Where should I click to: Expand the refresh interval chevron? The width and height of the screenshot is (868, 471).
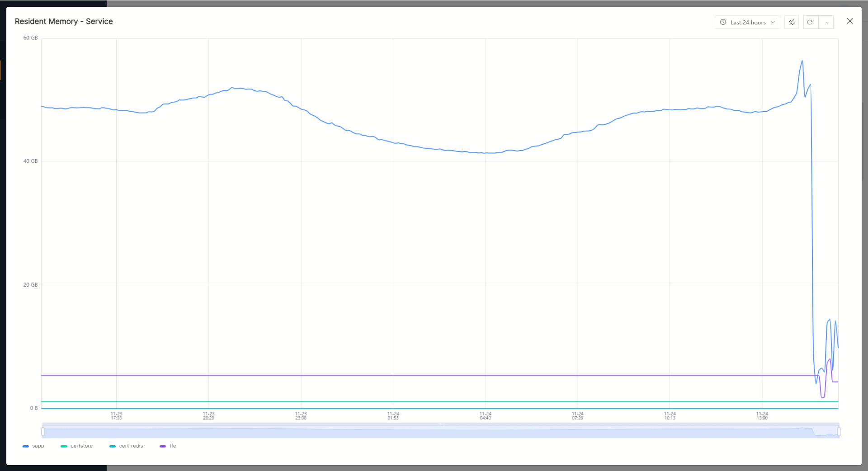point(826,22)
